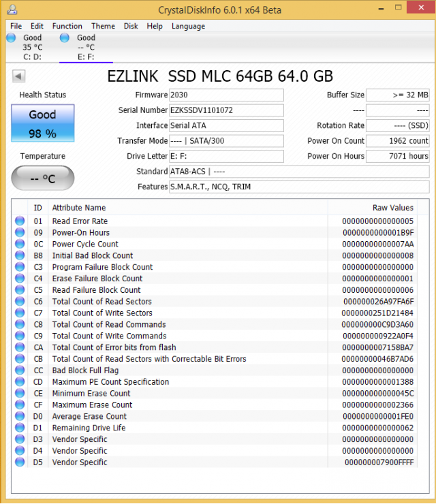
Task: Click the Serial Number field EZKSSDV1101072
Action: [x=226, y=110]
